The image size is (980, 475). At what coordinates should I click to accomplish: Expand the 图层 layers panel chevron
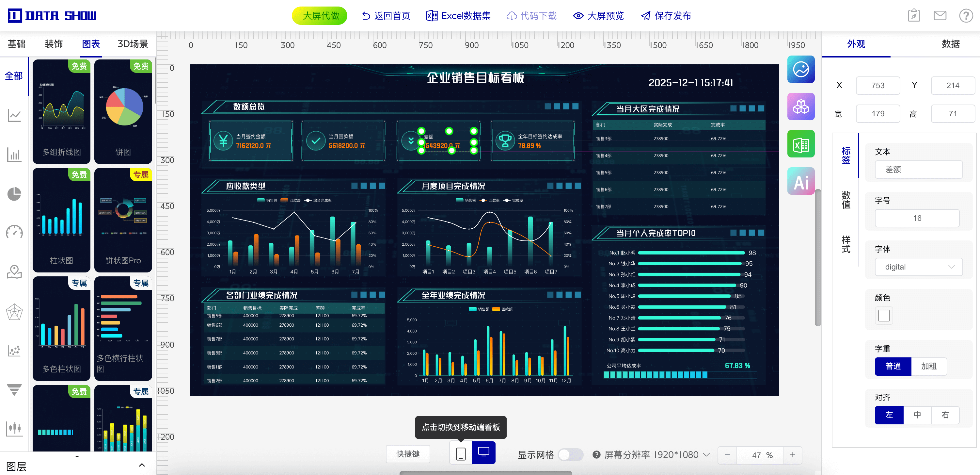click(142, 465)
